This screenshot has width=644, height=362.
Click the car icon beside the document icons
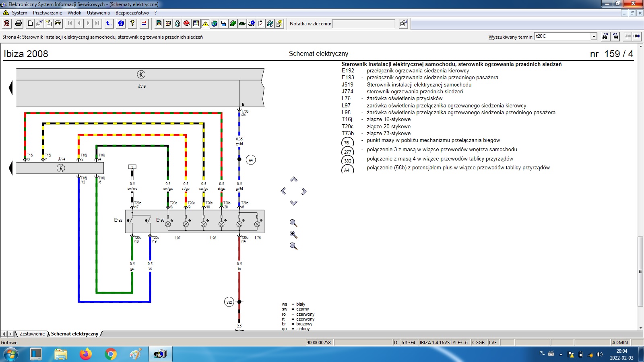[58, 23]
